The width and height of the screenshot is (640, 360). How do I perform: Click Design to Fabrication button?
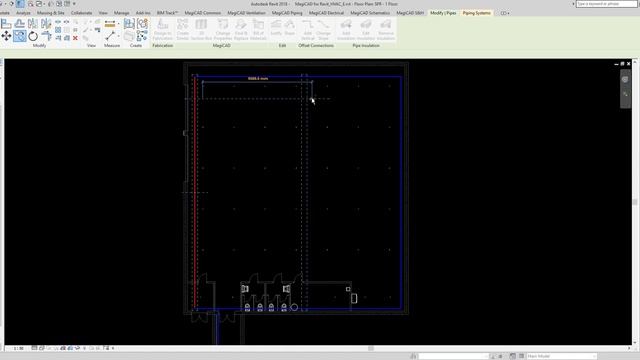[x=162, y=29]
